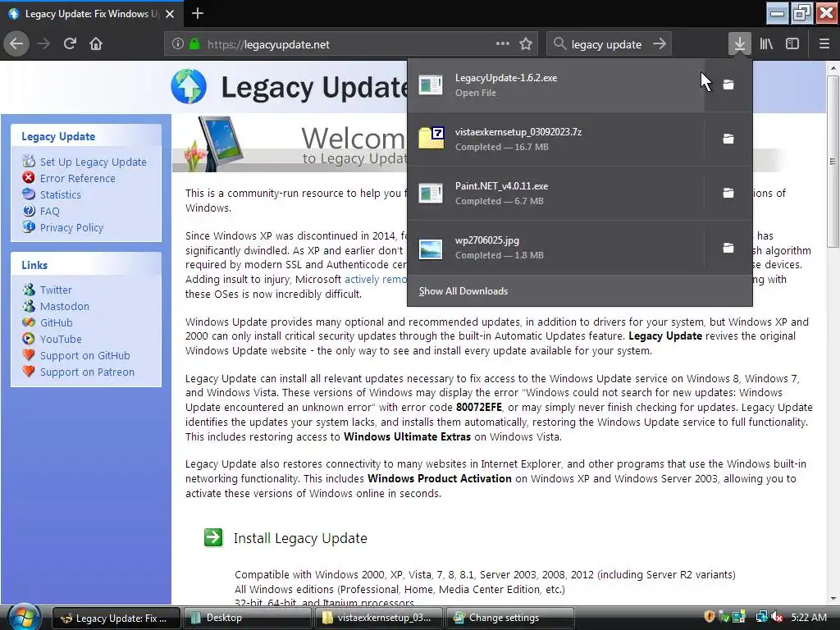The width and height of the screenshot is (840, 630).
Task: Switch to Change settings taskbar window
Action: point(510,618)
